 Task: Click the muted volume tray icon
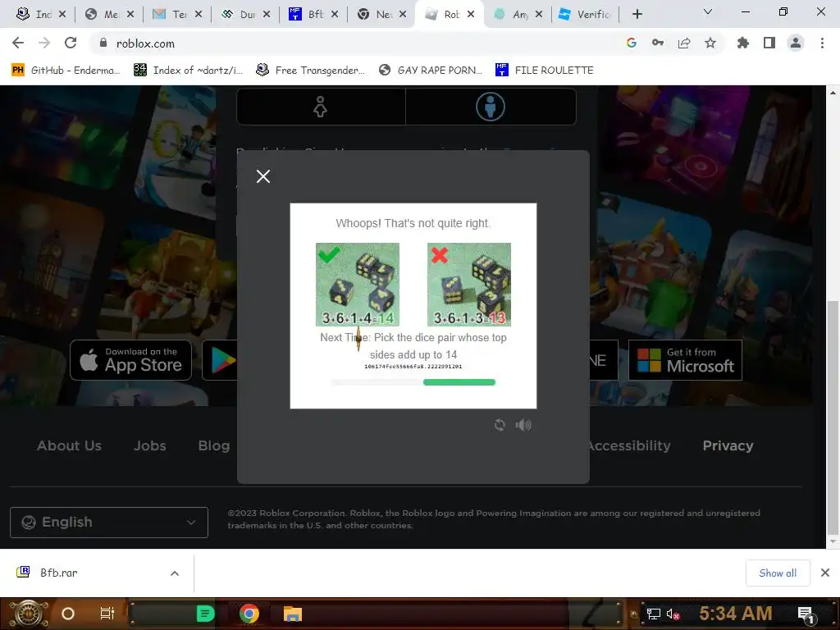pyautogui.click(x=673, y=614)
